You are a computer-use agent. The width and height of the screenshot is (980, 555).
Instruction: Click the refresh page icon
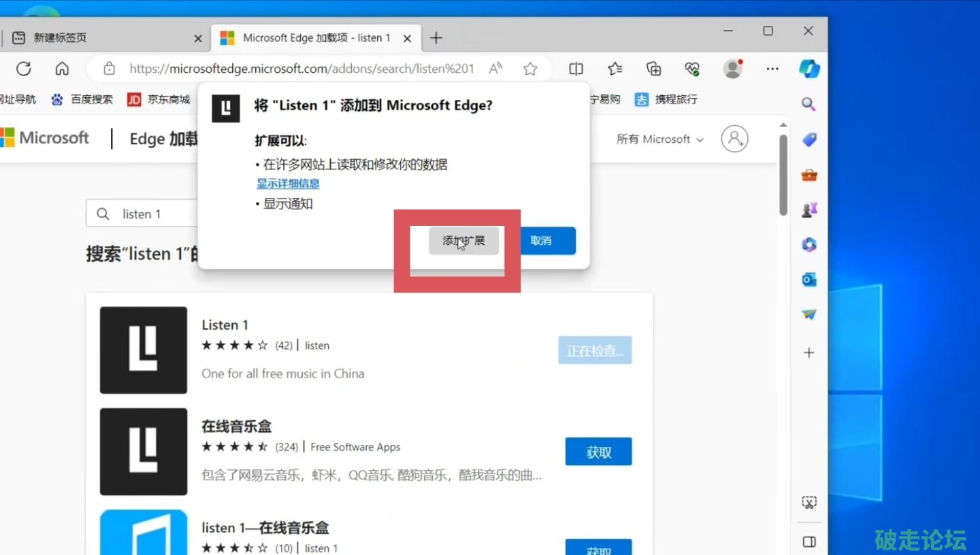tap(24, 69)
